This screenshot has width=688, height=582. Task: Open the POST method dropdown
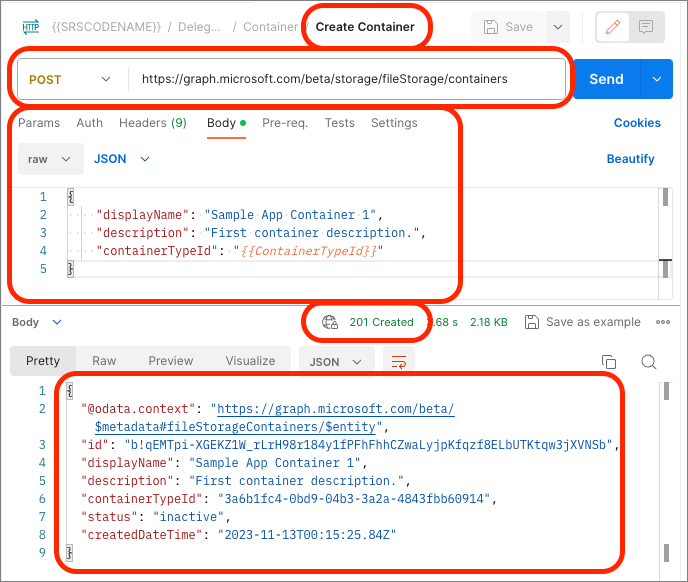click(x=69, y=79)
